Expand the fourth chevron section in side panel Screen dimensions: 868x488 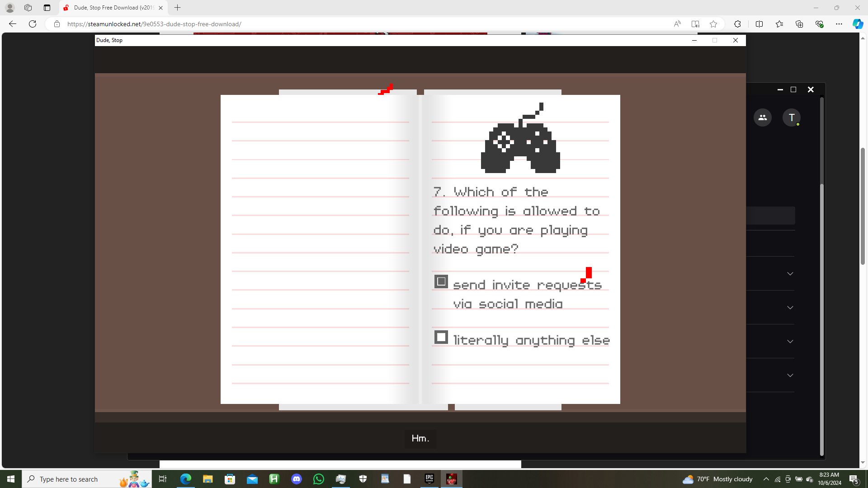pos(790,375)
